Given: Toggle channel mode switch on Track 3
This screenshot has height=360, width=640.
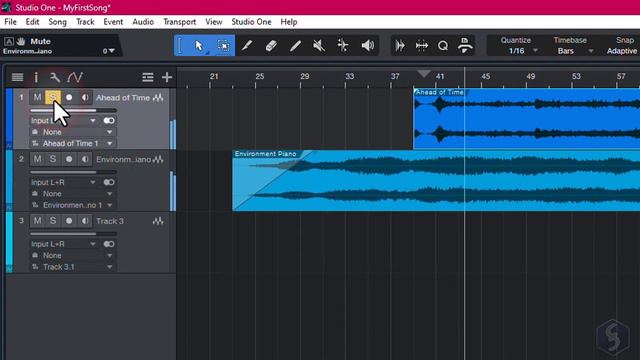Looking at the screenshot, I should [109, 244].
